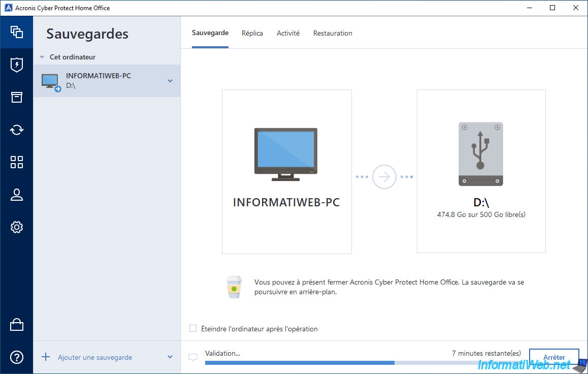Click the 7 minutes restante(es) text
Image resolution: width=588 pixels, height=374 pixels.
click(x=486, y=353)
